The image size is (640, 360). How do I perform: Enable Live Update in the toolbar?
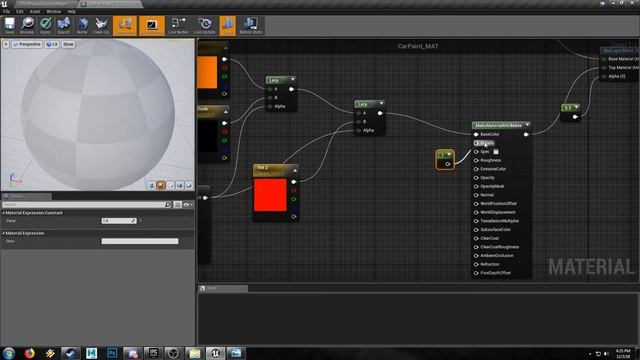point(204,25)
